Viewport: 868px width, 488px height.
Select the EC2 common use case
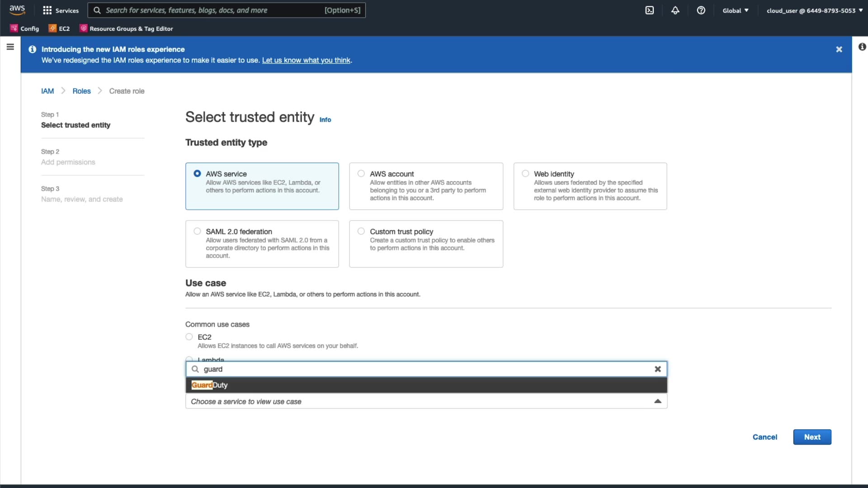coord(189,337)
